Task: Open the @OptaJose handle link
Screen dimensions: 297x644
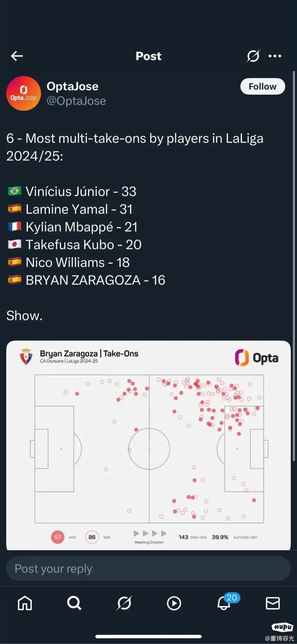Action: 76,101
